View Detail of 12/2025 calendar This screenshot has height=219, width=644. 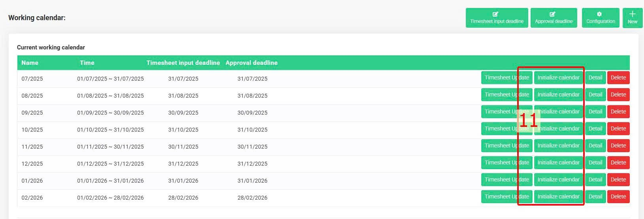pos(595,163)
